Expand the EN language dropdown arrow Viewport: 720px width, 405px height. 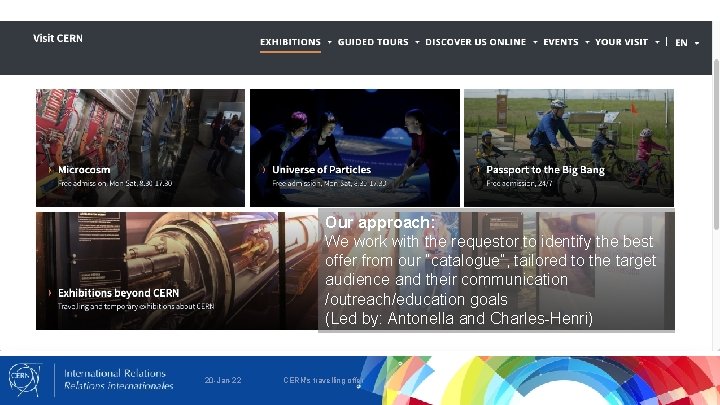(x=697, y=43)
